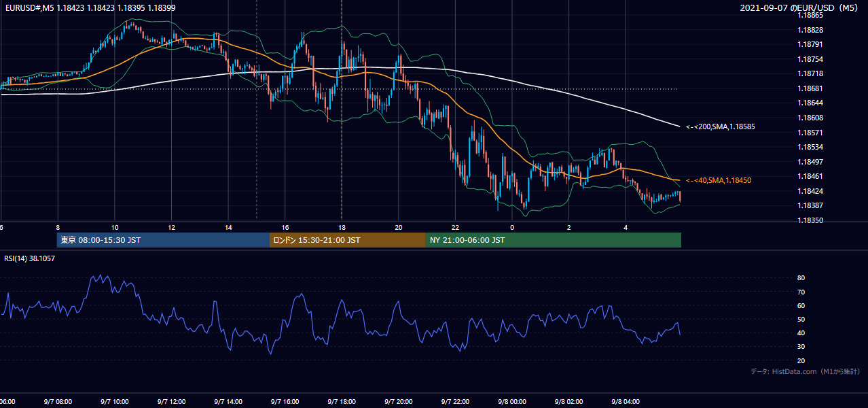Click price level 1.18571 on axis
The image size is (868, 408).
pyautogui.click(x=812, y=133)
